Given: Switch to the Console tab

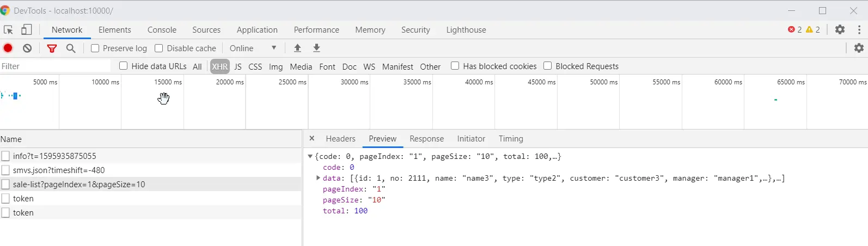Looking at the screenshot, I should coord(162,30).
